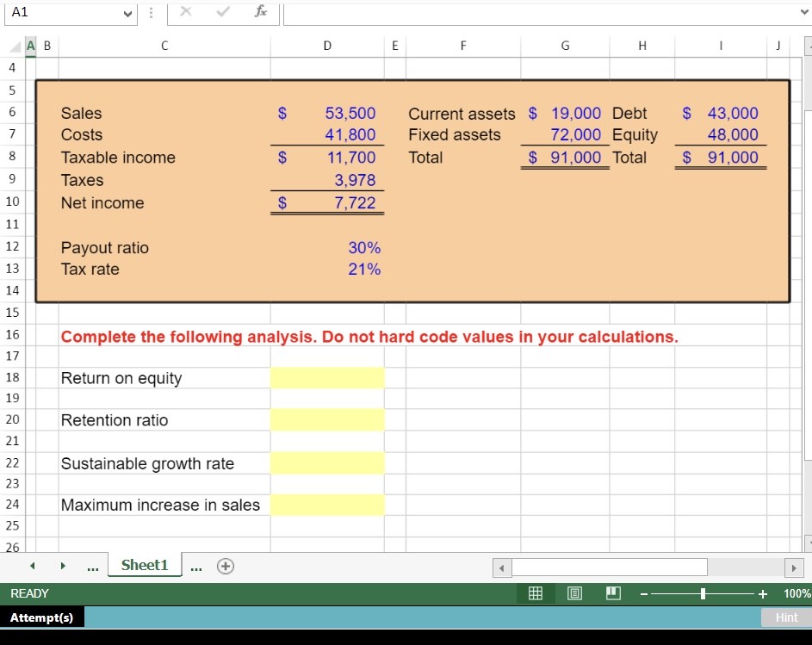Open Page Break Preview from the status bar
Viewport: 812px width, 645px height.
[611, 593]
